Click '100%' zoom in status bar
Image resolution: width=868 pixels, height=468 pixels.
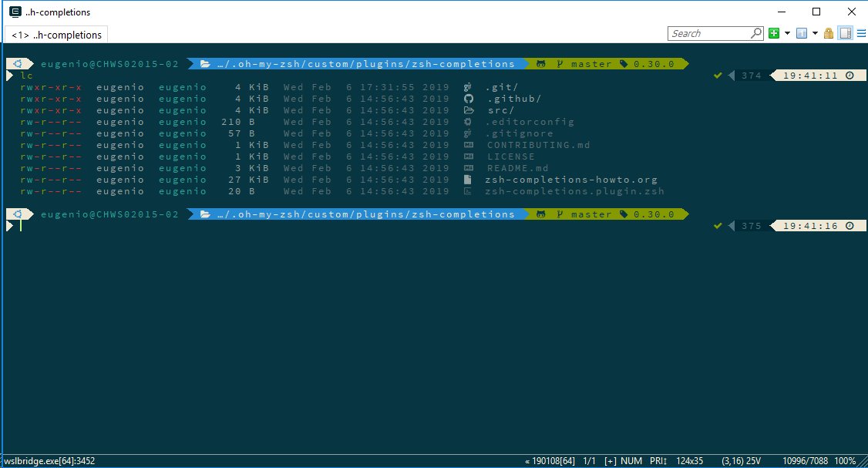pos(845,461)
